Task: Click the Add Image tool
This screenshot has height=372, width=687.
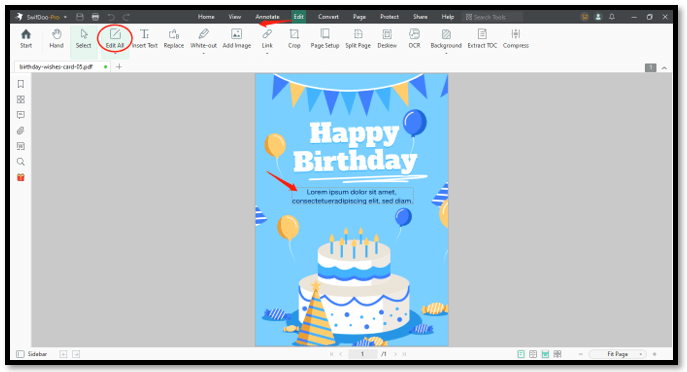Action: tap(237, 39)
